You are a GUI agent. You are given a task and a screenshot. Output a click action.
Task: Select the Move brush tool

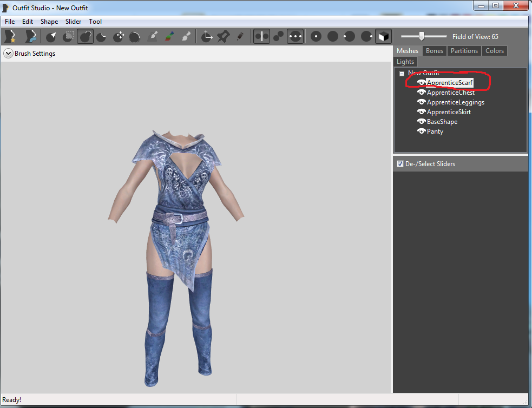(119, 36)
